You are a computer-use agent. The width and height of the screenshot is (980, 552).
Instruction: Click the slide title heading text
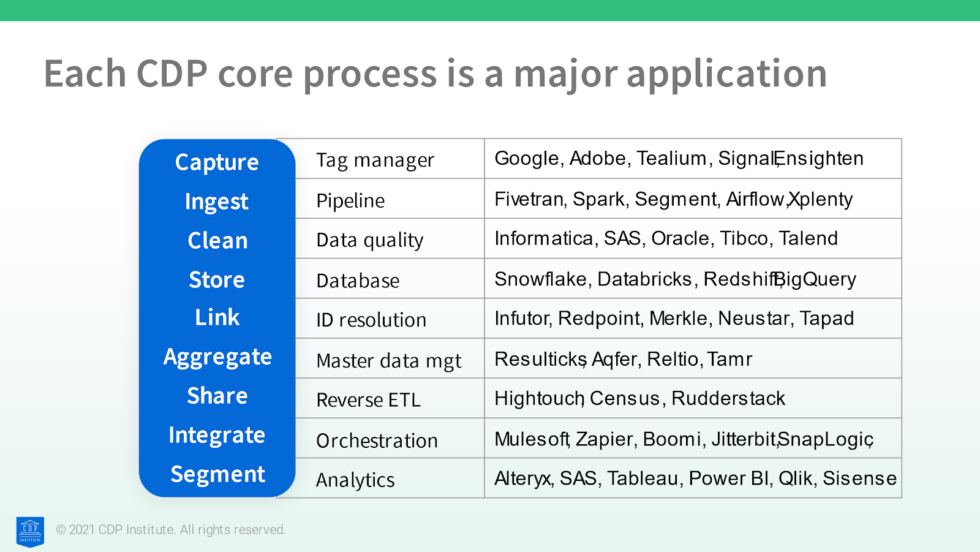click(x=435, y=74)
